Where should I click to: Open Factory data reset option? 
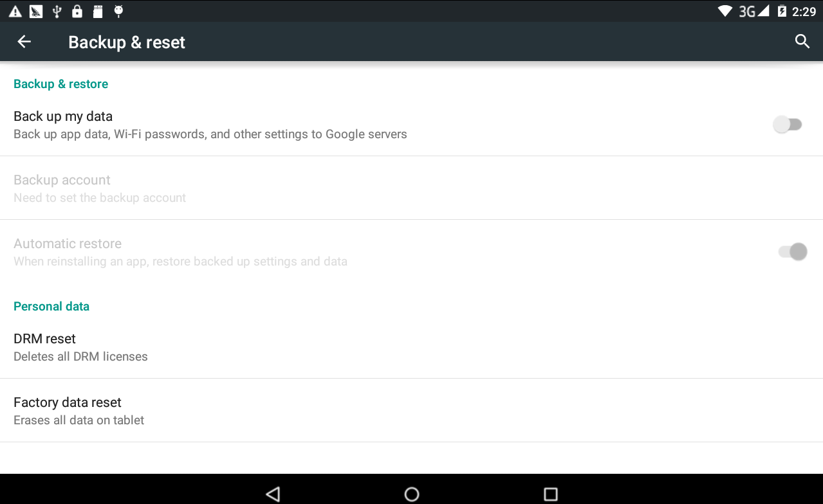coord(411,410)
